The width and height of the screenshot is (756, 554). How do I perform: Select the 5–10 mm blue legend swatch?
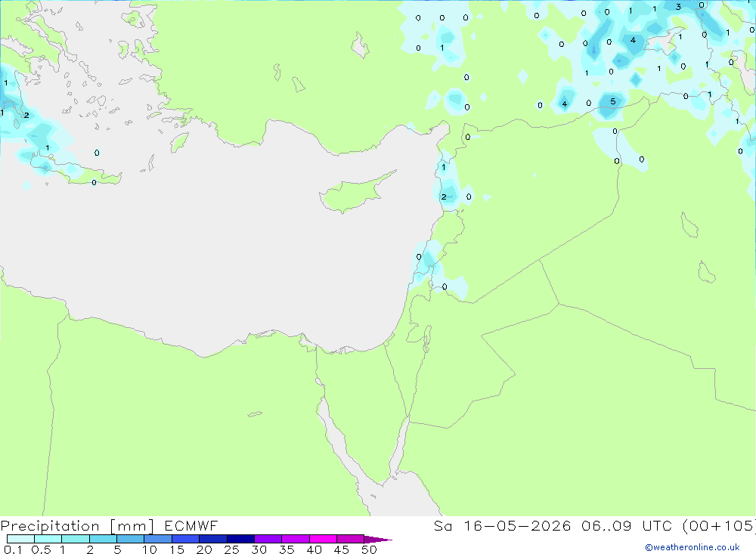click(131, 539)
